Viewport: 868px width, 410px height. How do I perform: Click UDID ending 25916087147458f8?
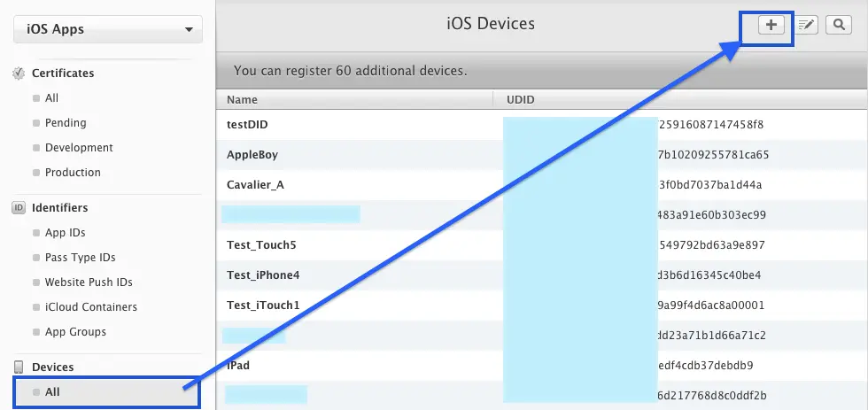[x=710, y=125]
